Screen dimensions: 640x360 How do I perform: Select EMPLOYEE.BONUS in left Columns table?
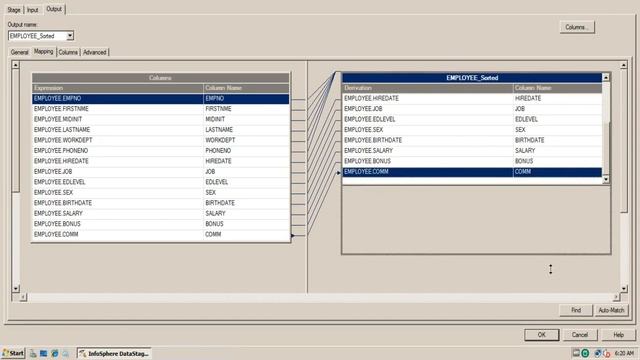pos(117,224)
